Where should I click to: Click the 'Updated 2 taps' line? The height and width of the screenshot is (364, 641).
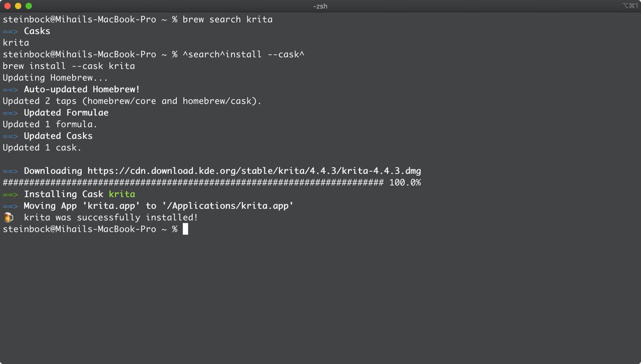click(132, 101)
